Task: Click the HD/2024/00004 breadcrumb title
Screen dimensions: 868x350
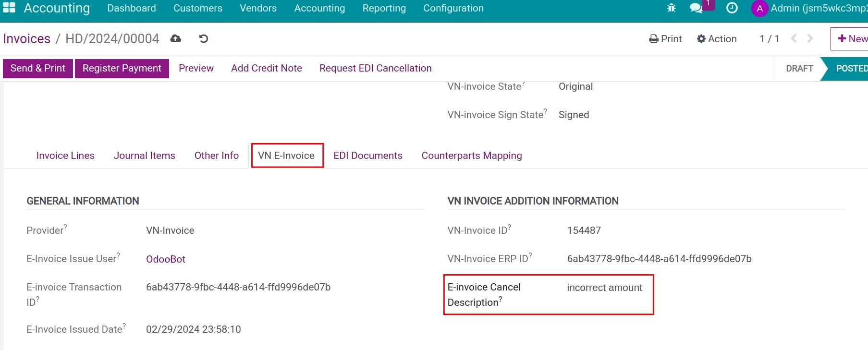Action: (x=112, y=39)
